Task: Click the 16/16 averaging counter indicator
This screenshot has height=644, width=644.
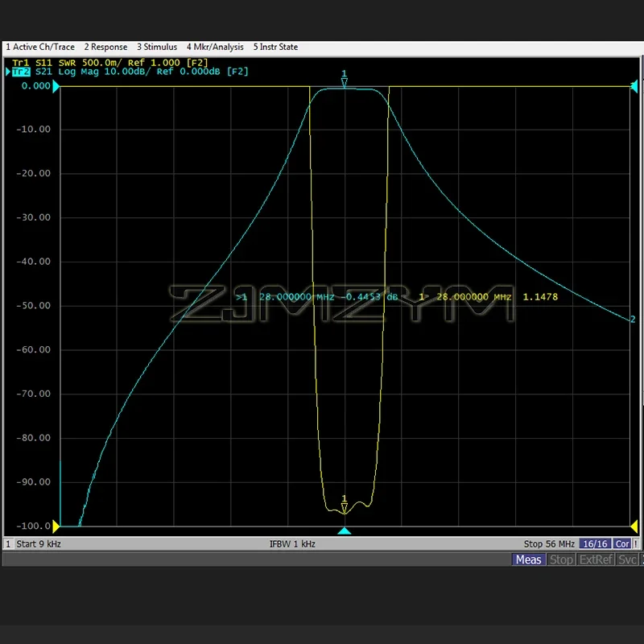Action: (596, 543)
